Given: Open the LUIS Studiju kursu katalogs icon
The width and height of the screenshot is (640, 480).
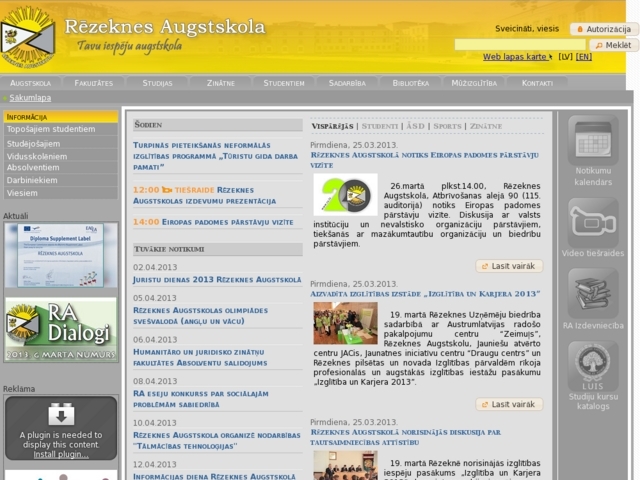Looking at the screenshot, I should pyautogui.click(x=593, y=366).
